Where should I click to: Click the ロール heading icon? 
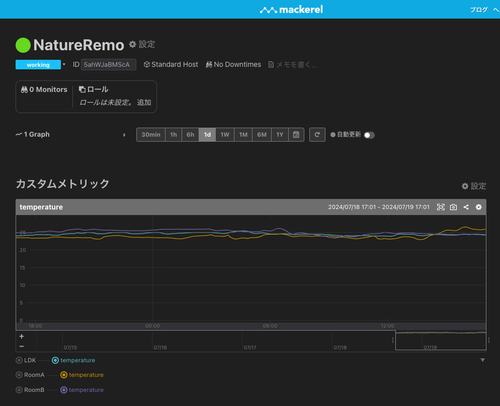click(x=82, y=89)
